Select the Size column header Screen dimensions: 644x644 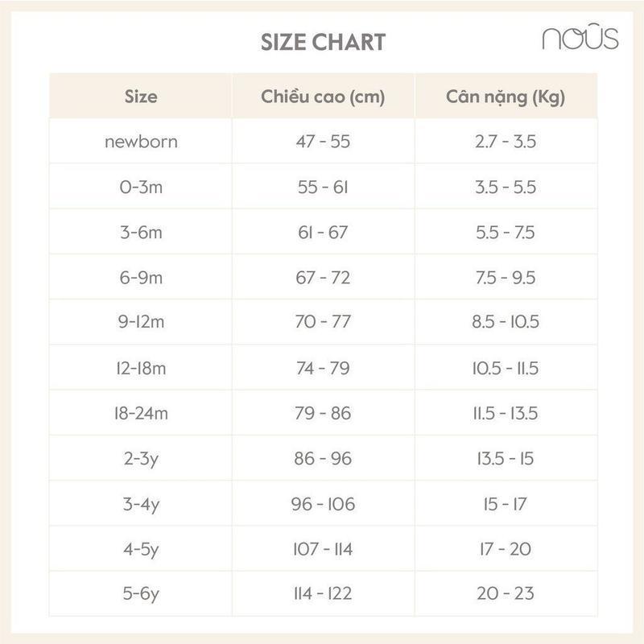(x=141, y=97)
